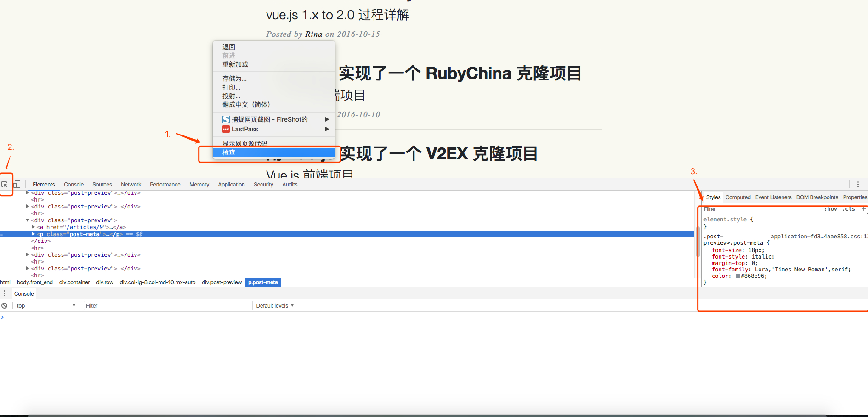Viewport: 868px width, 417px height.
Task: Open the #868e96 color swatch
Action: [738, 276]
